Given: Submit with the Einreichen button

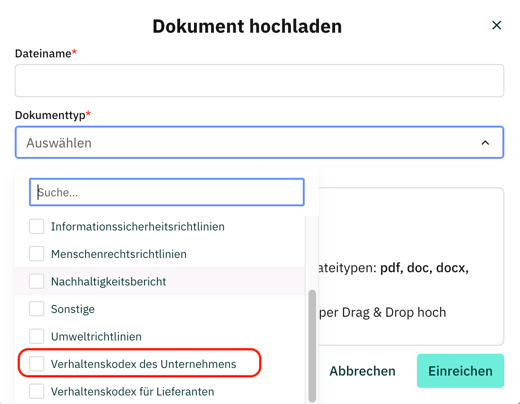Looking at the screenshot, I should pyautogui.click(x=460, y=371).
